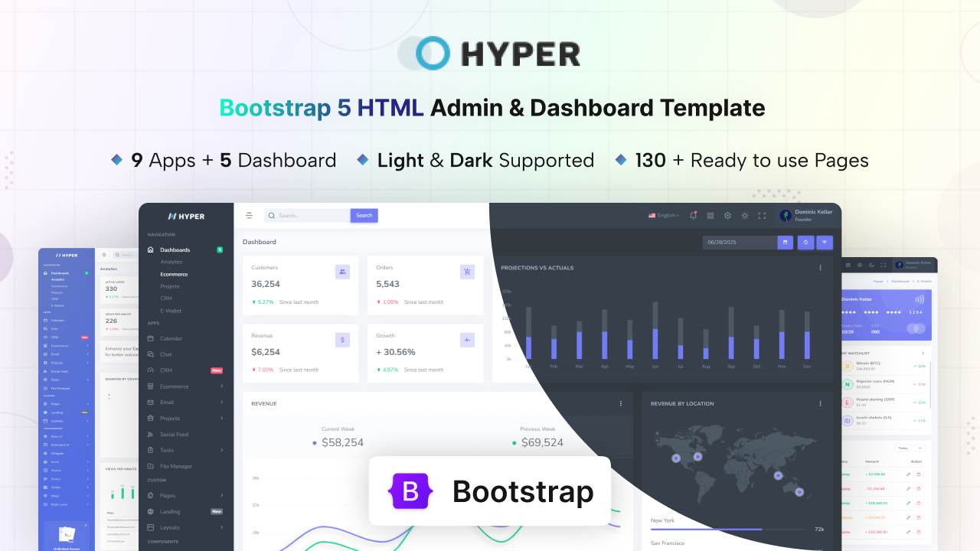Expand the Projects submenu chevron in Apps

pyautogui.click(x=222, y=419)
